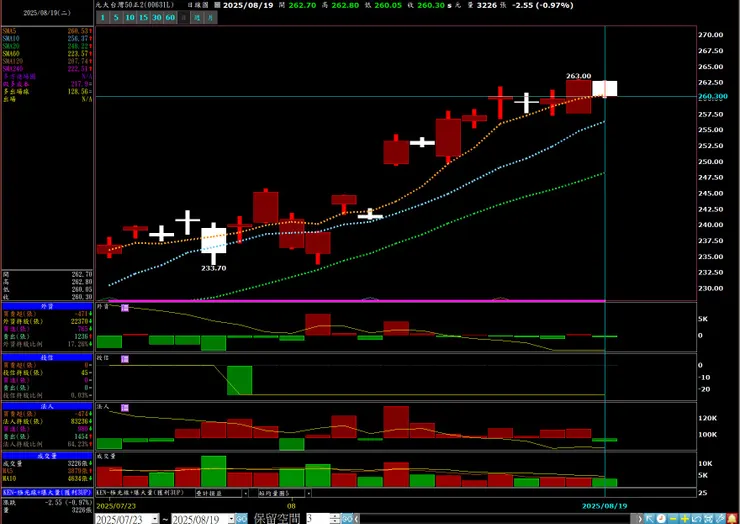This screenshot has height=524, width=740.
Task: Select the 法人 blue panel header
Action: (x=47, y=406)
